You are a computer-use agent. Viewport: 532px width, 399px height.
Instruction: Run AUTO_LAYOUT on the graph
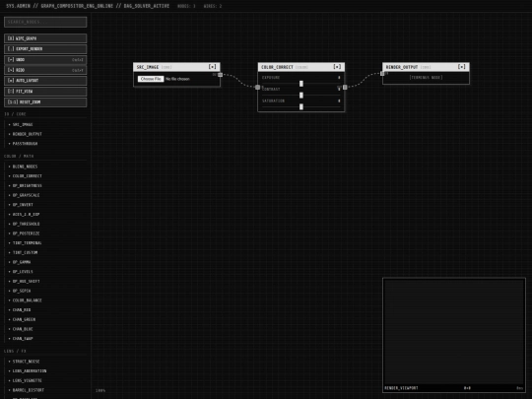click(x=45, y=81)
